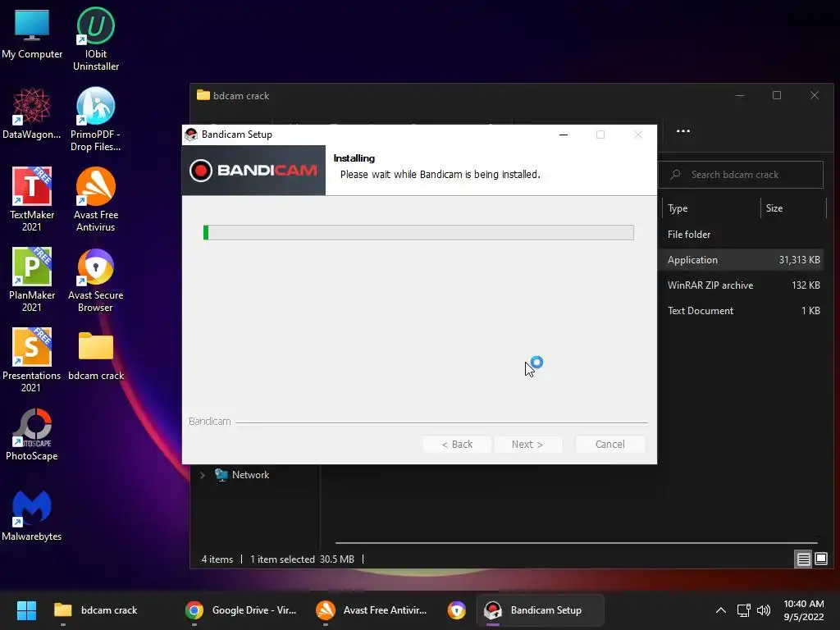Viewport: 840px width, 630px height.
Task: Open See more ellipsis in Explorer toolbar
Action: 683,131
